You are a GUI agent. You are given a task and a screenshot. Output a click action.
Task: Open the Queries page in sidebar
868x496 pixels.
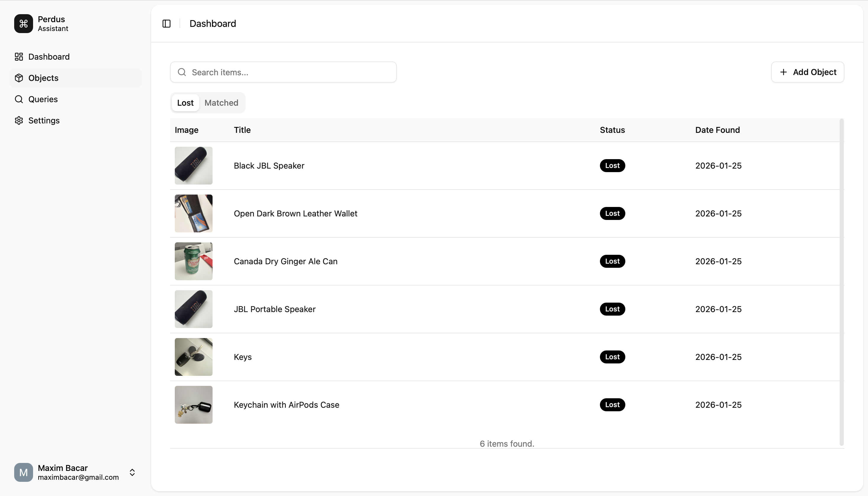(x=43, y=99)
